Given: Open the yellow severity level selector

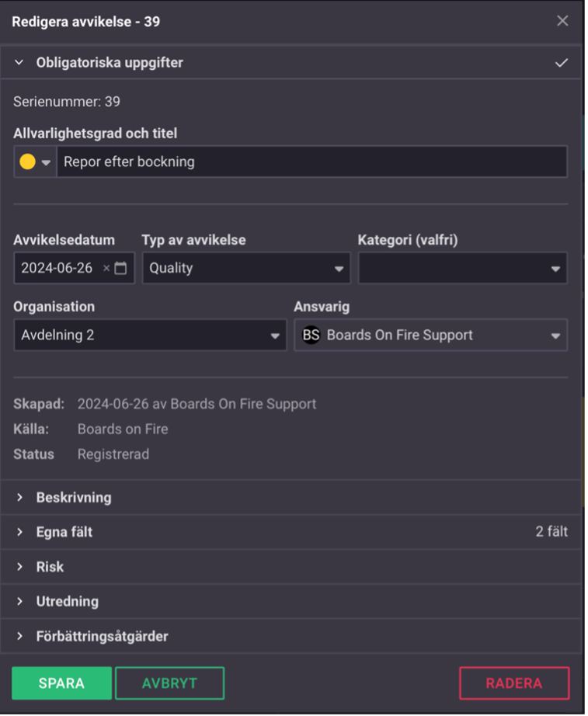Looking at the screenshot, I should click(35, 162).
